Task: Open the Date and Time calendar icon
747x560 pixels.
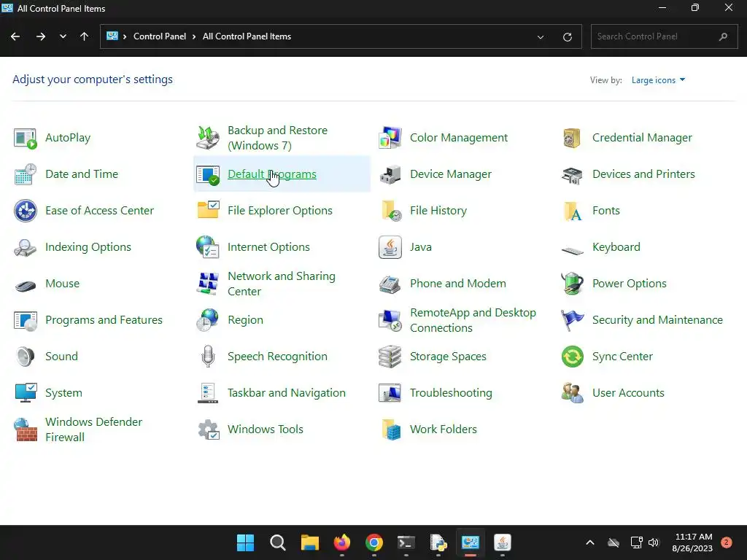Action: pyautogui.click(x=26, y=174)
